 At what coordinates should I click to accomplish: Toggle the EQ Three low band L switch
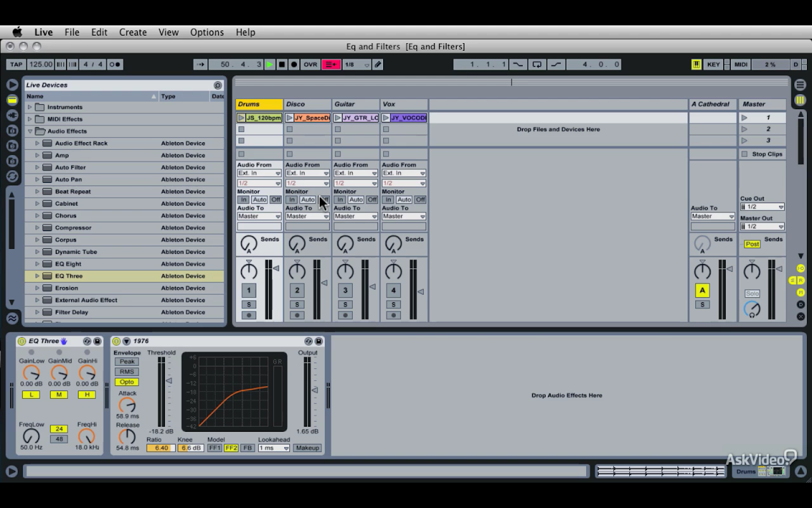(x=30, y=394)
